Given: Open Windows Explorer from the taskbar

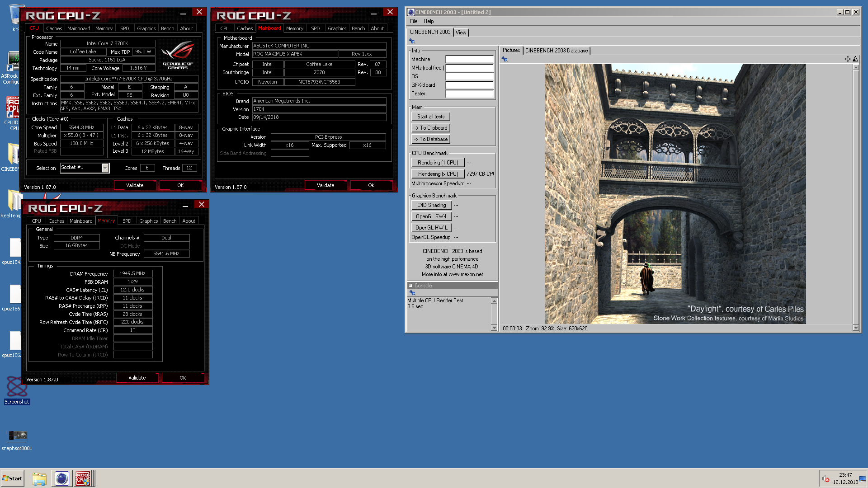Looking at the screenshot, I should [39, 479].
